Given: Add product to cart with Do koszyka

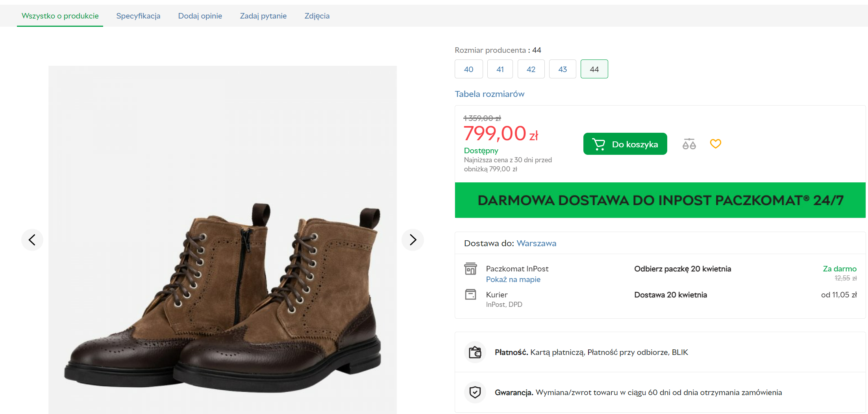Looking at the screenshot, I should point(625,144).
